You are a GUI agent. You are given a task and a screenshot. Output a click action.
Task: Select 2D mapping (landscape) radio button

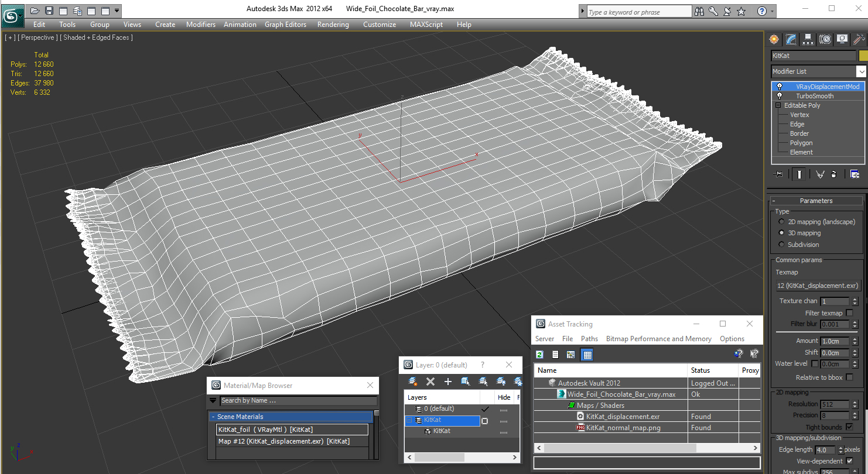pos(781,222)
